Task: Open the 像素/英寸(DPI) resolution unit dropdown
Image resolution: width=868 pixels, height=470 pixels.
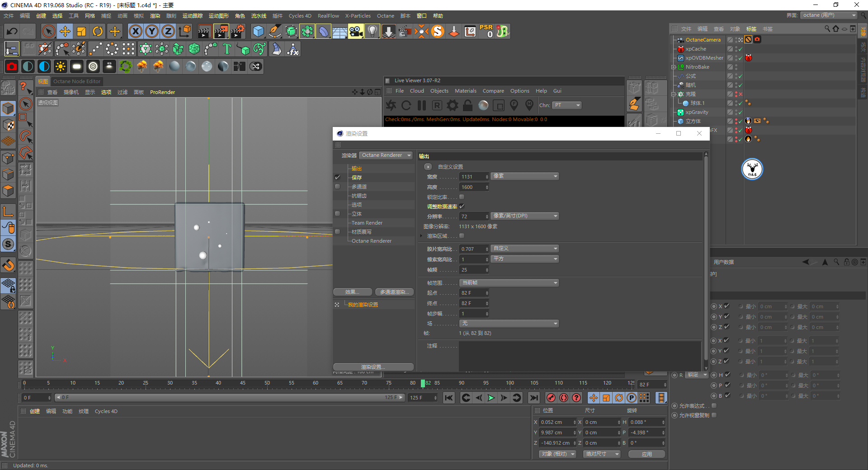Action: [525, 216]
